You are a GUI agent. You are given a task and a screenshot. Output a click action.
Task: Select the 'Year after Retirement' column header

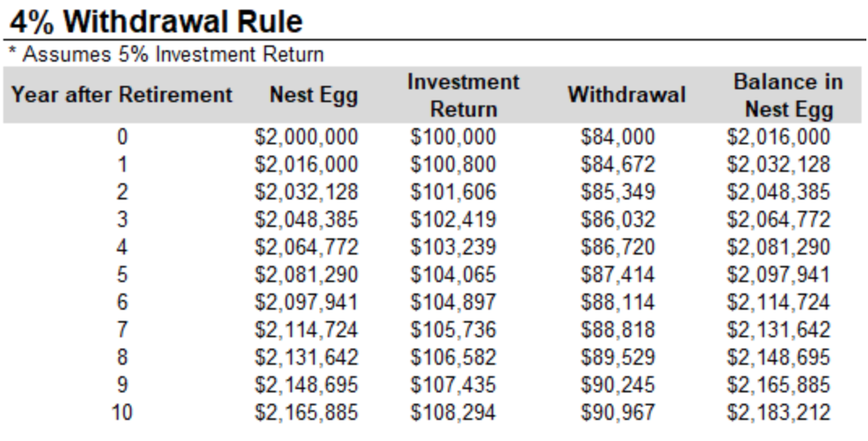(x=122, y=95)
